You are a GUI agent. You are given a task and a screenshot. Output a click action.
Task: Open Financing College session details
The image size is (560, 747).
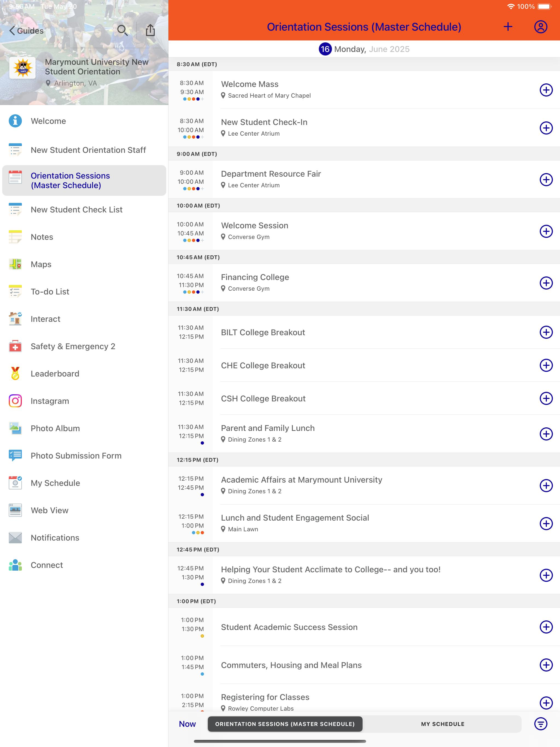coord(364,283)
